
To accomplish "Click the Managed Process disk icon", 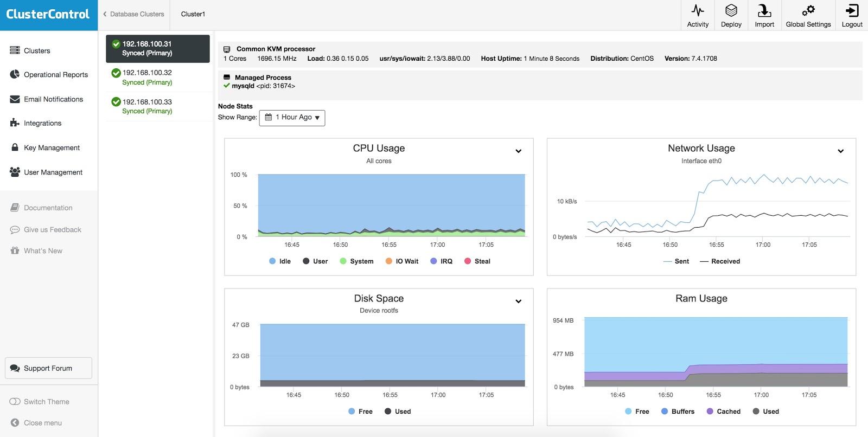I will (227, 78).
